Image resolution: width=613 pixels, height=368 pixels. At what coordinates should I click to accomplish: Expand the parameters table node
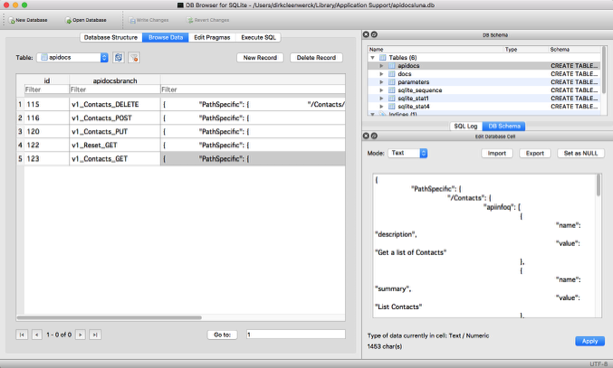click(x=381, y=82)
